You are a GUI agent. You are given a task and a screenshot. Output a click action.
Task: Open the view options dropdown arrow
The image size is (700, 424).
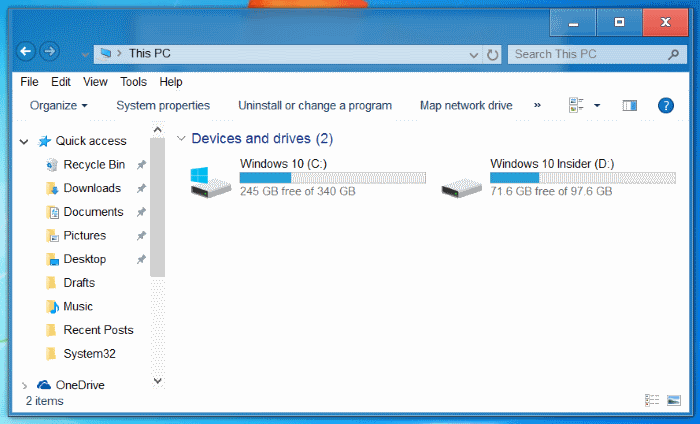tap(597, 106)
